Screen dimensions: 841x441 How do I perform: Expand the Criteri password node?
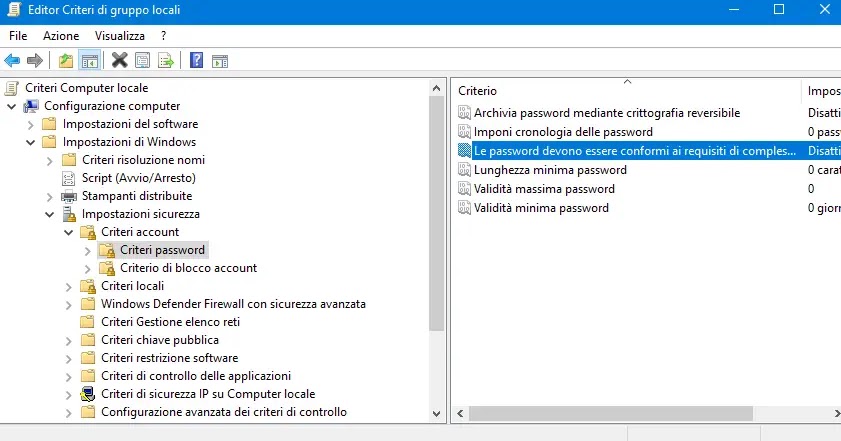click(x=87, y=250)
